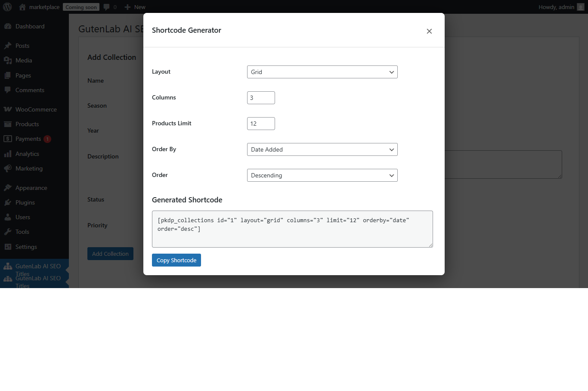Click inside the Columns input field
588x391 pixels.
point(261,98)
